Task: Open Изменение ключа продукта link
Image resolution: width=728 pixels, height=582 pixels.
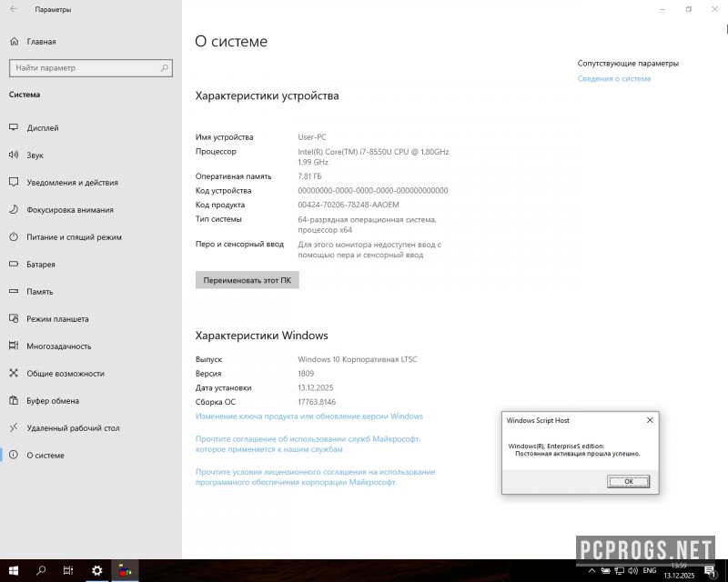Action: pos(309,416)
